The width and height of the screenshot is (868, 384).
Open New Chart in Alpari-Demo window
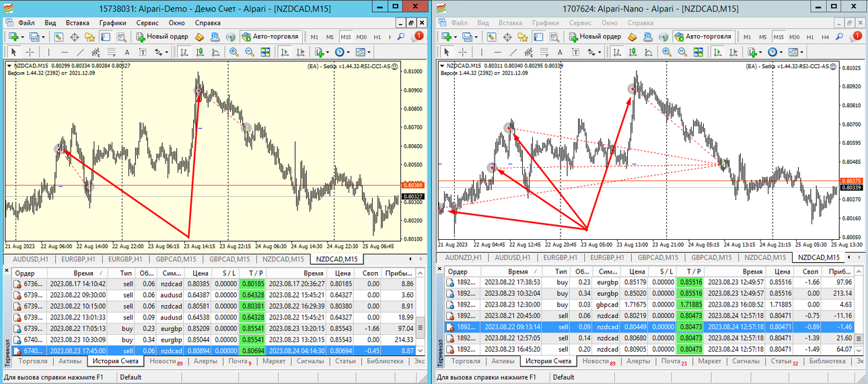pos(13,36)
